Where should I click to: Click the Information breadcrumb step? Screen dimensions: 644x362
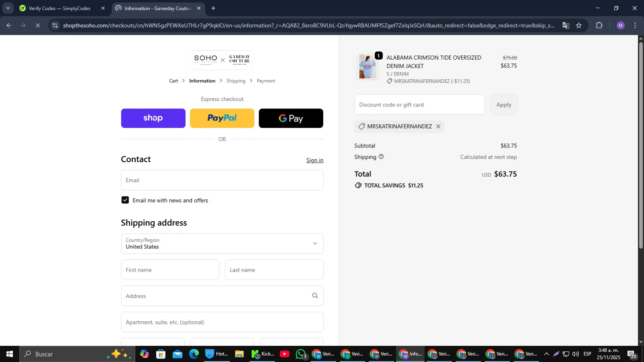tap(202, 81)
